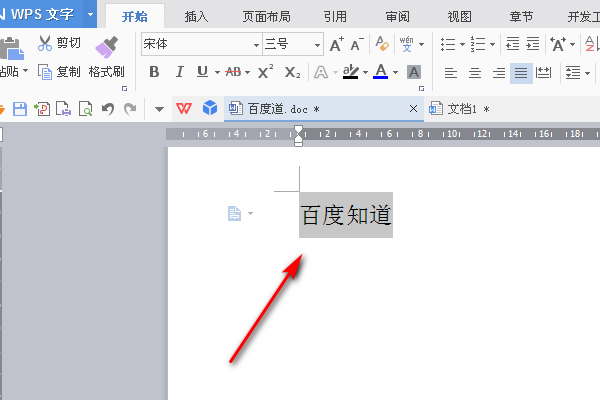Open the 视图 tab
The width and height of the screenshot is (600, 400).
point(460,17)
